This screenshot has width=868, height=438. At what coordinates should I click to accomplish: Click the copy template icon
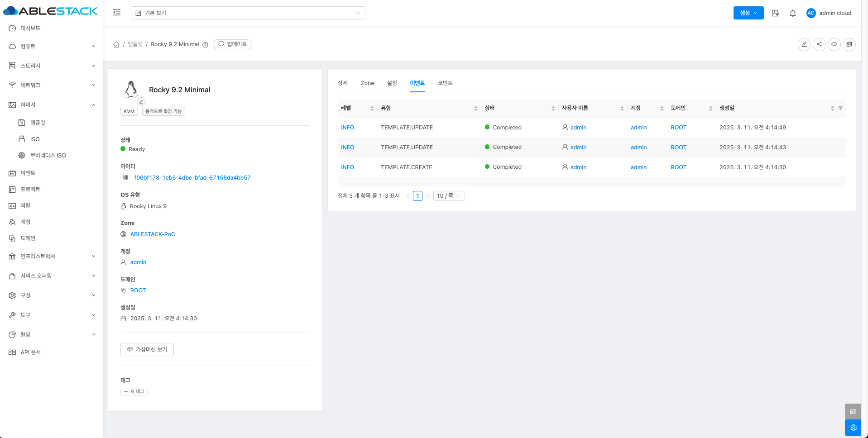point(849,44)
